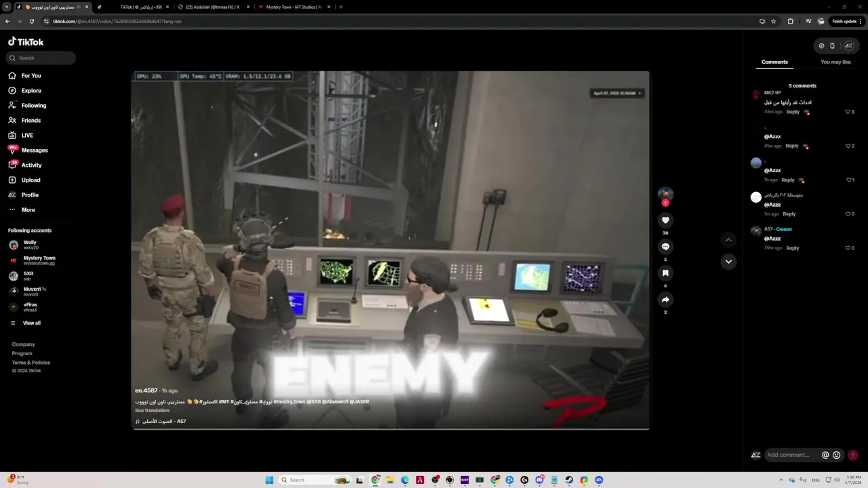Open comments via speech bubble icon

pos(665,247)
